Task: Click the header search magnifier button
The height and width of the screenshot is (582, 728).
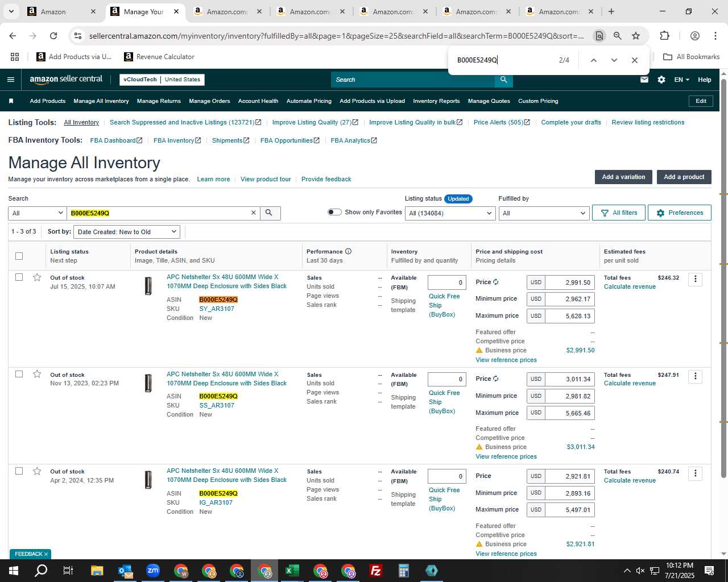Action: 503,80
